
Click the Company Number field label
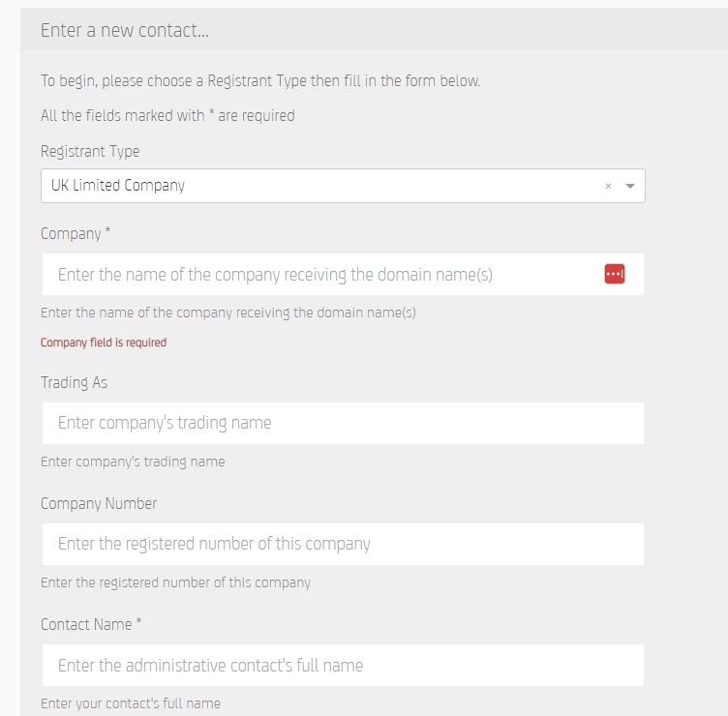coord(99,503)
